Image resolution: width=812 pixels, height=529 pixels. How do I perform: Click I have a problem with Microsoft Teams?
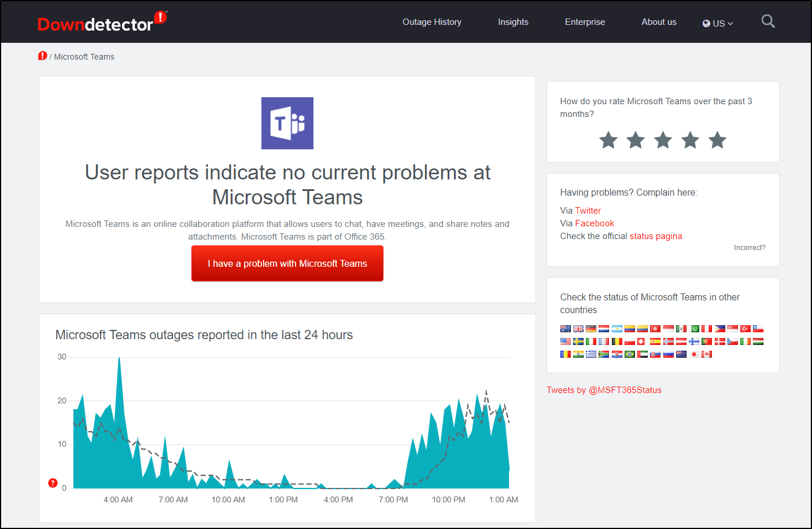[287, 263]
